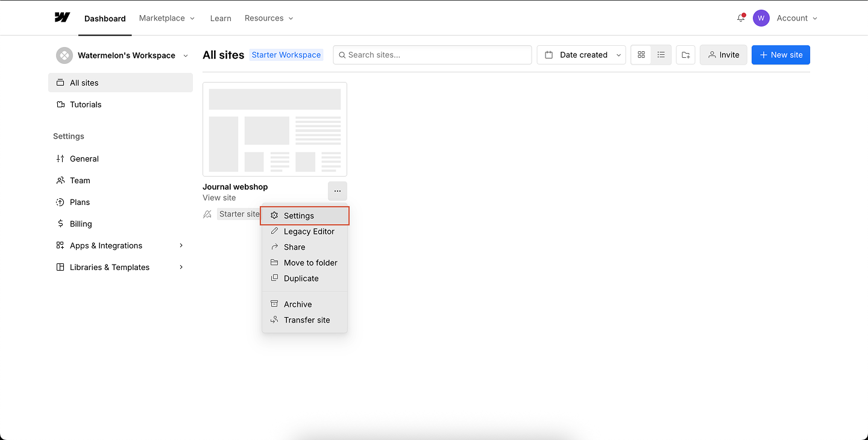Click the General sliders icon
This screenshot has width=868, height=440.
pyautogui.click(x=60, y=159)
